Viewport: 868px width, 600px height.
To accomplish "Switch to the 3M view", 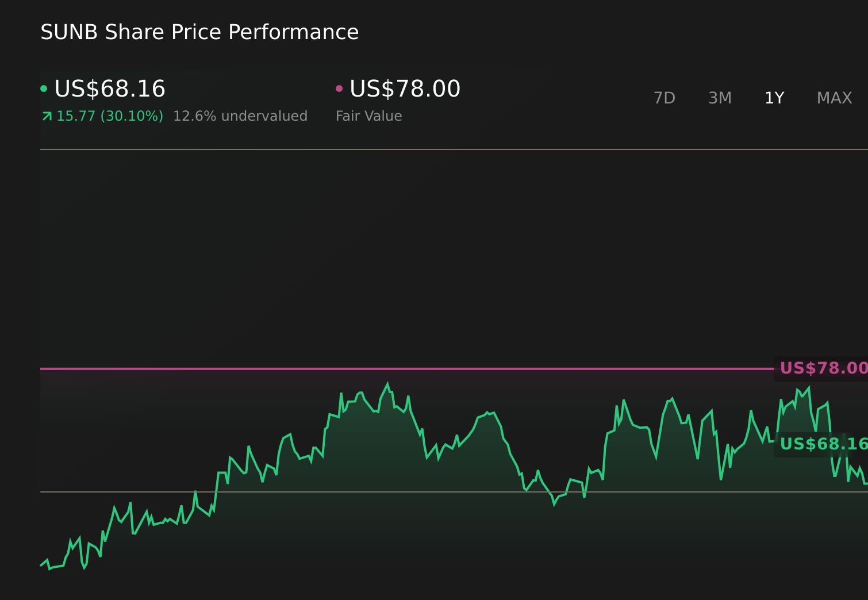I will pos(720,98).
